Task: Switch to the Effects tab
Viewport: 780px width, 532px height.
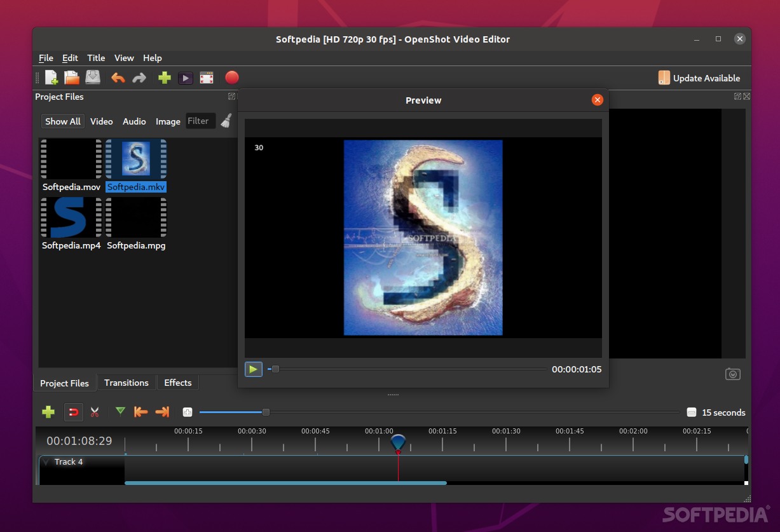Action: [177, 383]
